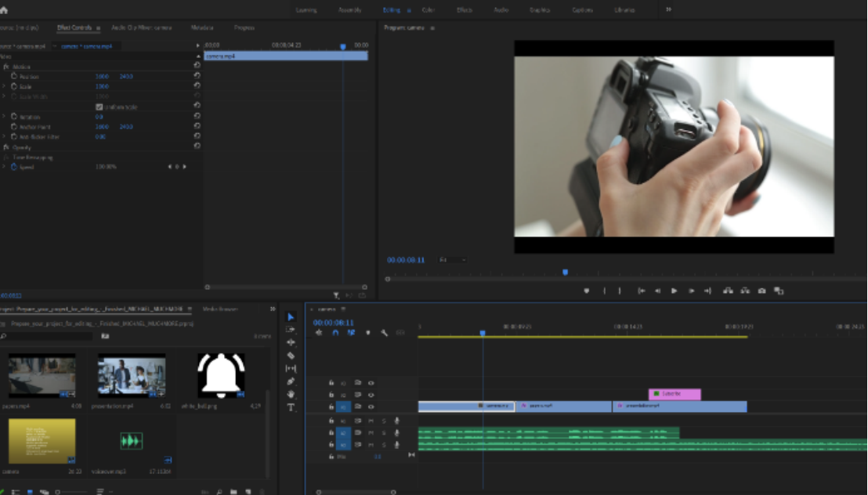Enable the Snap magnet in the timeline
The width and height of the screenshot is (868, 495).
pos(335,333)
